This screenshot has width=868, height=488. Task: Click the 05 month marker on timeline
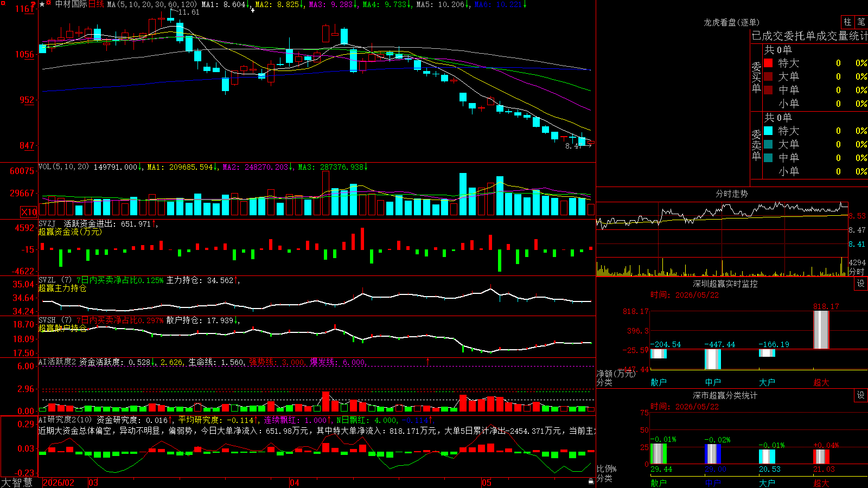point(487,483)
